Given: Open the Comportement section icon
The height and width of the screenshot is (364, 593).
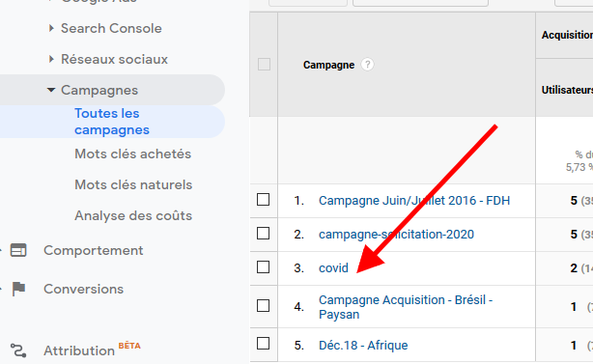Looking at the screenshot, I should 18,250.
